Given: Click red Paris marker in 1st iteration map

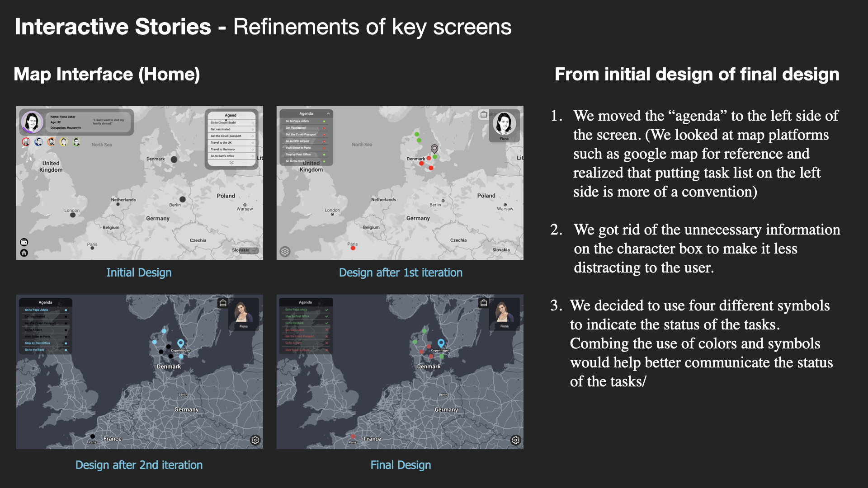Looking at the screenshot, I should pos(353,248).
